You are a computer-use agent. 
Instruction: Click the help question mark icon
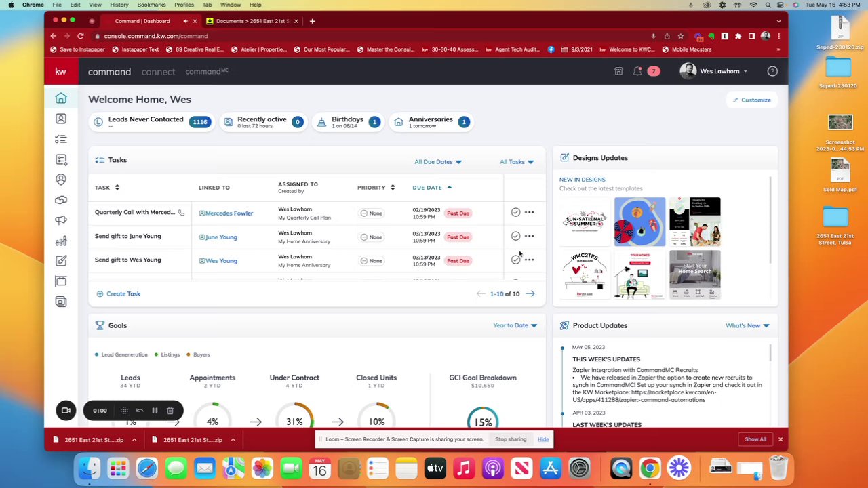tap(772, 71)
